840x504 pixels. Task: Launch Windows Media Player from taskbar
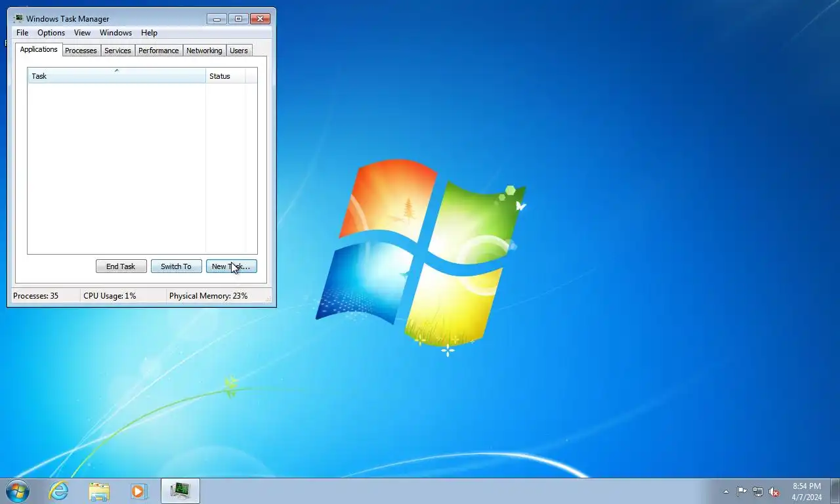pos(139,491)
